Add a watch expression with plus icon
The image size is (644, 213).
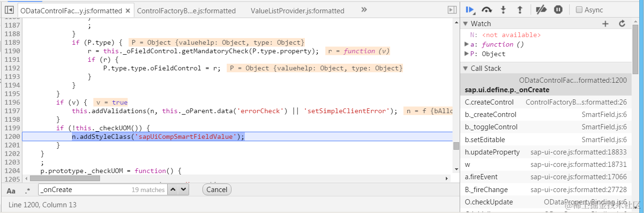(605, 23)
